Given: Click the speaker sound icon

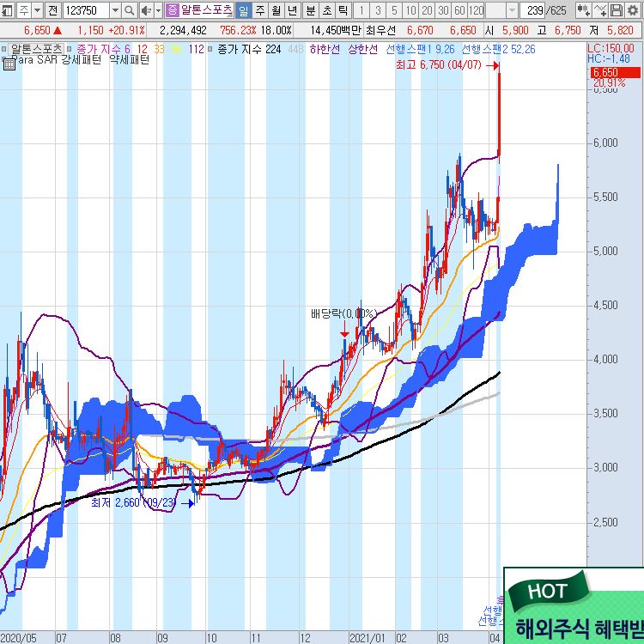Looking at the screenshot, I should [x=146, y=10].
